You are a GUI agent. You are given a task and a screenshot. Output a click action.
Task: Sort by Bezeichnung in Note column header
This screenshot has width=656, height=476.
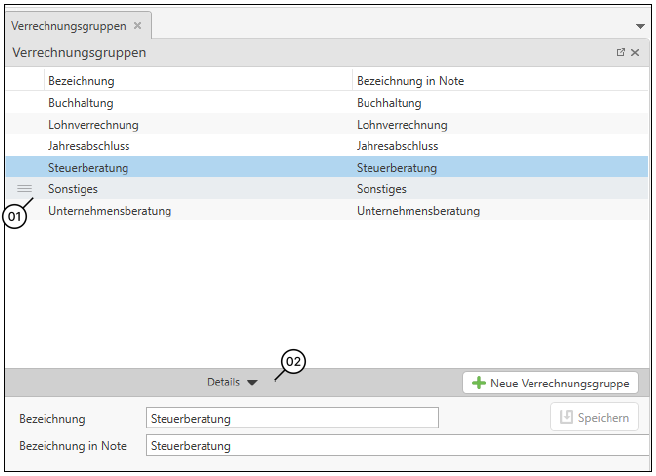(x=410, y=81)
